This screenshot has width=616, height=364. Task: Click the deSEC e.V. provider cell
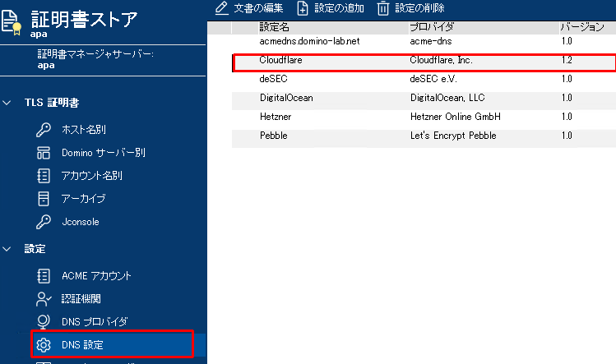[x=433, y=79]
